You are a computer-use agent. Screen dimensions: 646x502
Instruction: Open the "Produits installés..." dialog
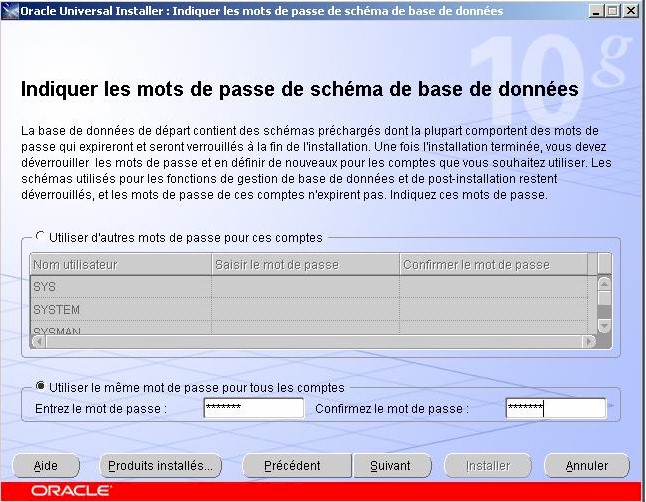tap(161, 466)
